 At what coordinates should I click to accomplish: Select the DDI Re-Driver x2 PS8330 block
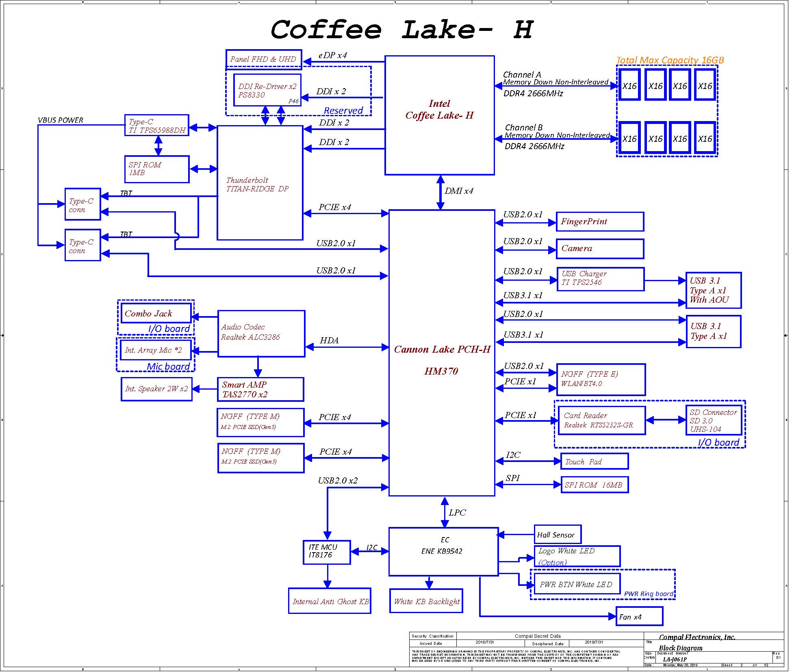267,90
